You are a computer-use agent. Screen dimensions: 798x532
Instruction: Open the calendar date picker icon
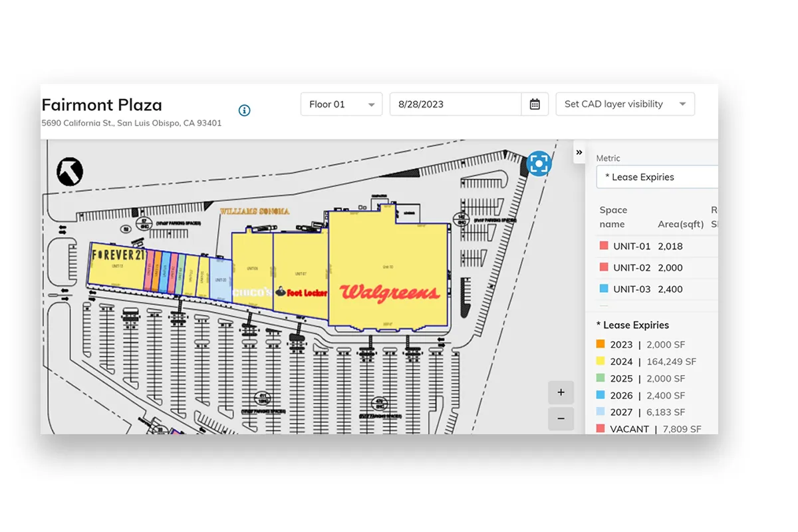535,104
